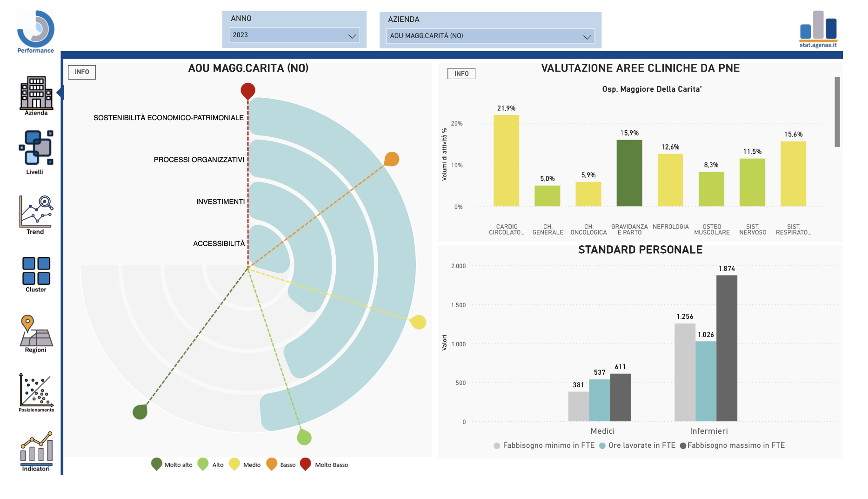Screen dimensions: 868x499
Task: Toggle 'Fabbisogno massimo in FTE' legend item
Action: point(732,445)
